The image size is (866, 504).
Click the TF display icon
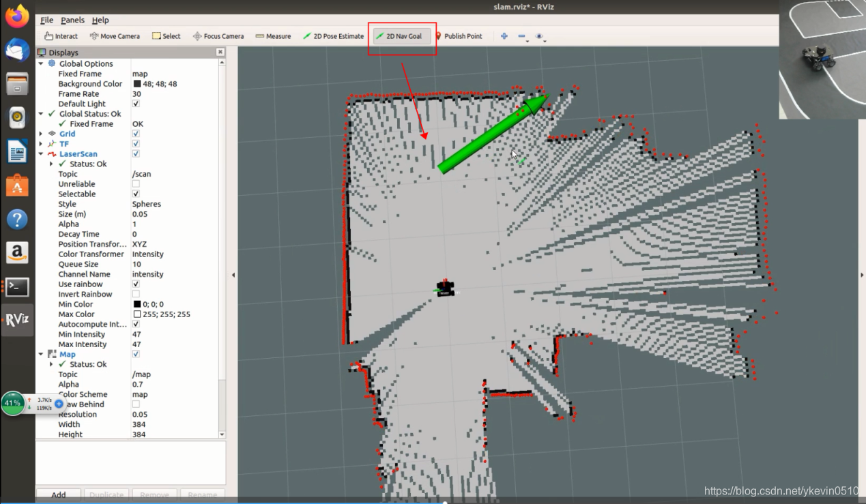point(52,144)
